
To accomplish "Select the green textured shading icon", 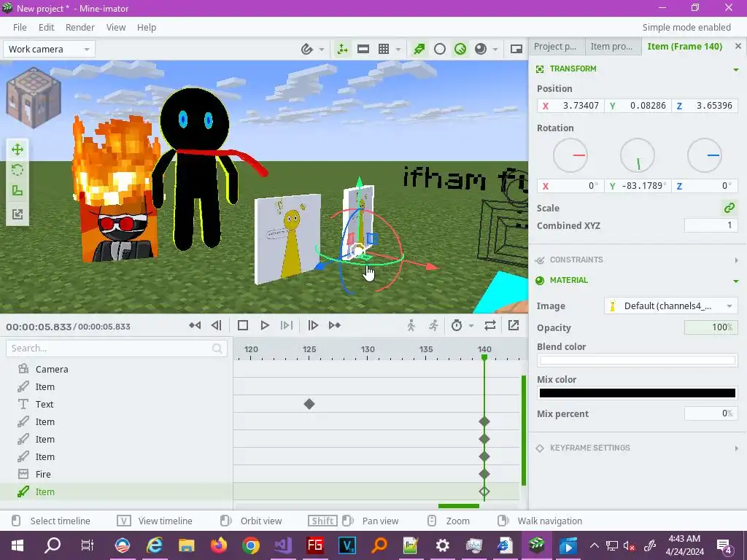I will 460,49.
